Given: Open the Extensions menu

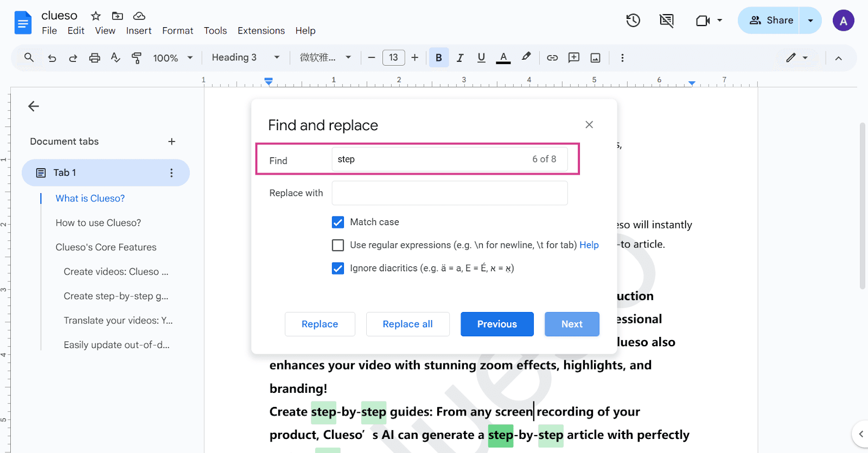Looking at the screenshot, I should pyautogui.click(x=261, y=31).
